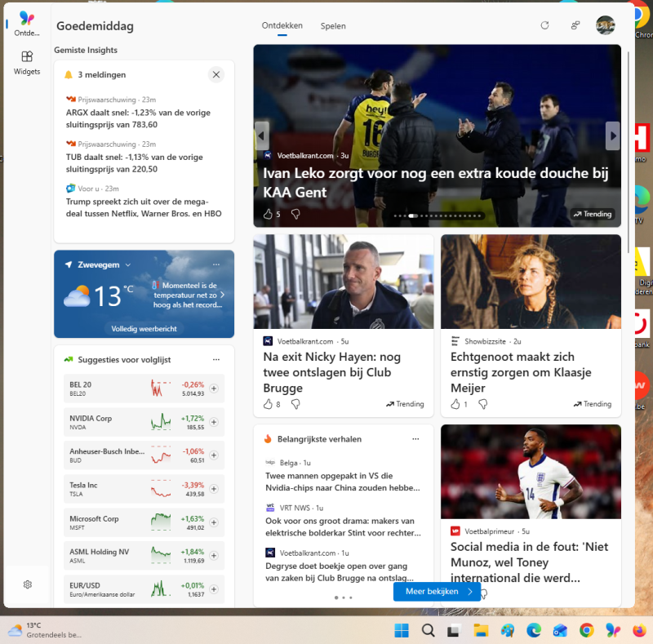
Task: Click the Meer bekijken button
Action: pyautogui.click(x=437, y=592)
